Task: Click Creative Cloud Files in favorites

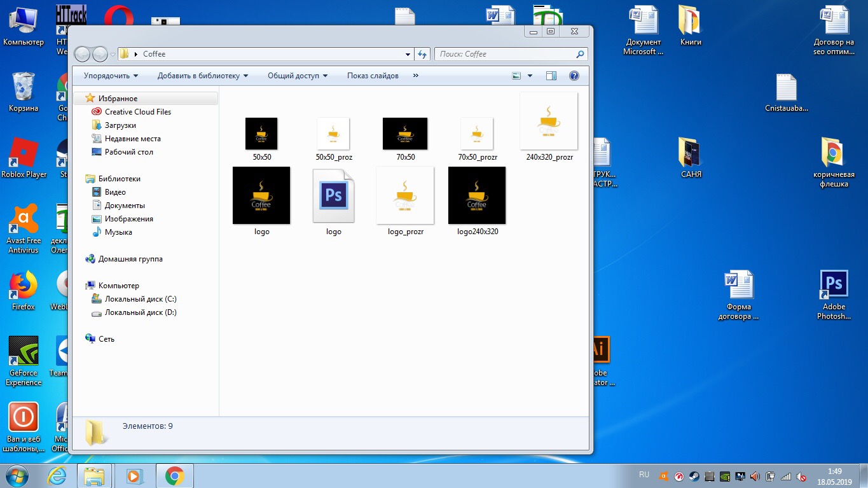Action: (x=137, y=112)
